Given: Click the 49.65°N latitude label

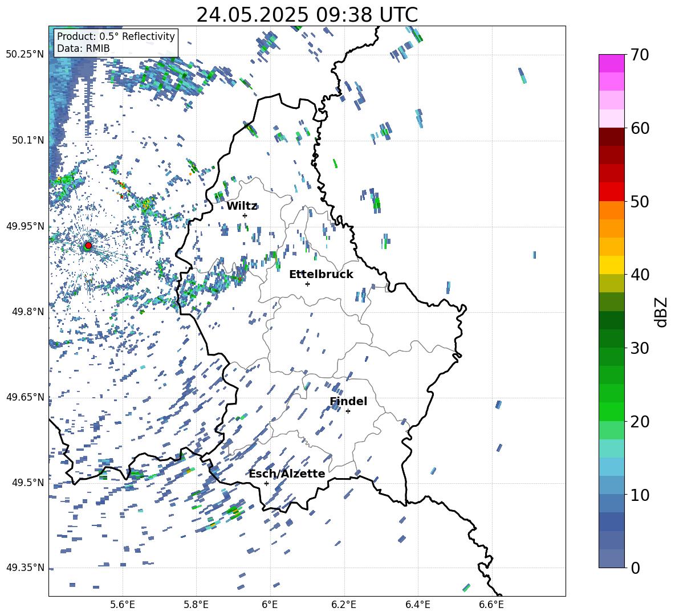Looking at the screenshot, I should tap(25, 397).
